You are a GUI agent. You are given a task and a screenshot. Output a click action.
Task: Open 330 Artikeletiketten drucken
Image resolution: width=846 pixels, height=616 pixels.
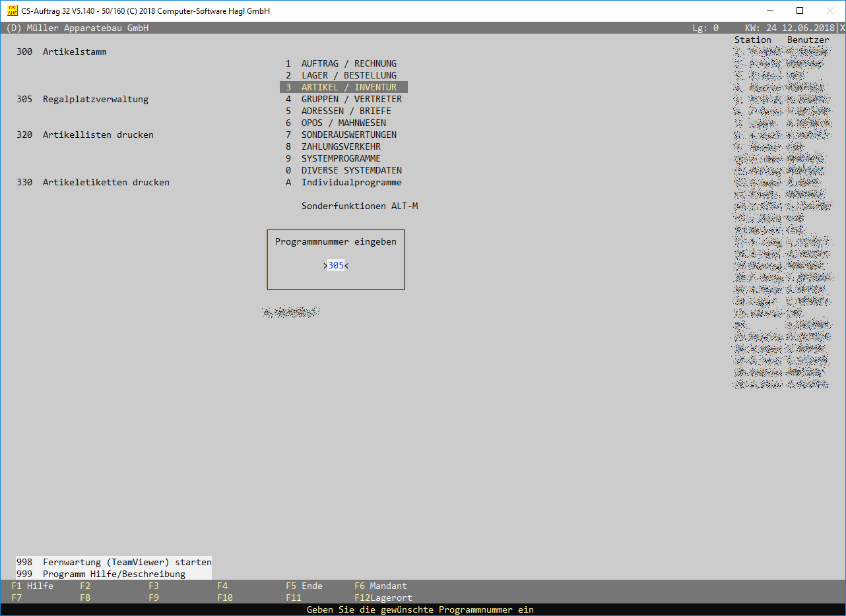(x=93, y=183)
